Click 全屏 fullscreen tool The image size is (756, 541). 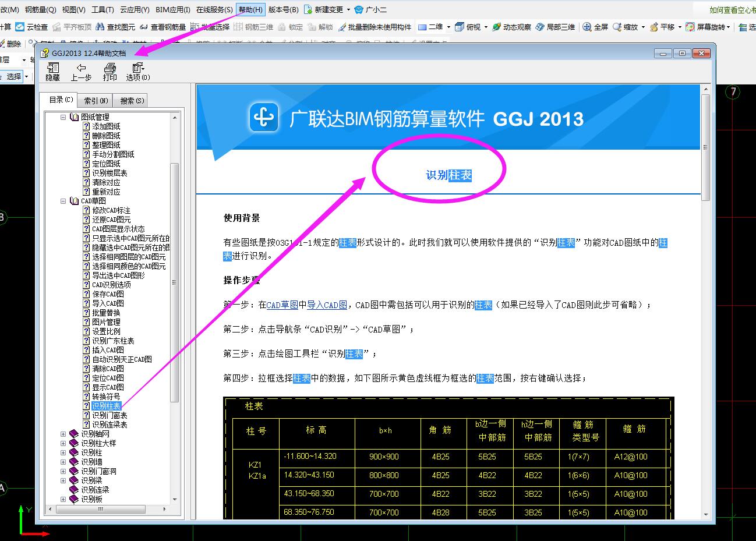(x=595, y=27)
